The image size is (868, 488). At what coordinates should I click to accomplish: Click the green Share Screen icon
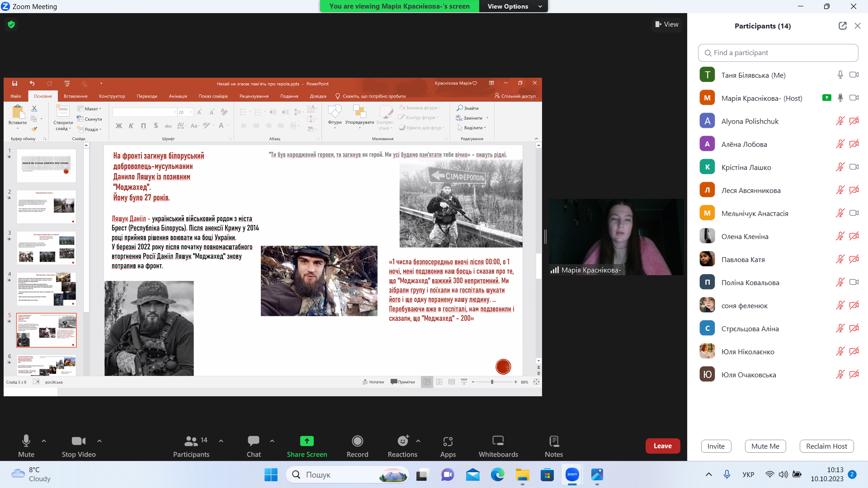click(307, 441)
